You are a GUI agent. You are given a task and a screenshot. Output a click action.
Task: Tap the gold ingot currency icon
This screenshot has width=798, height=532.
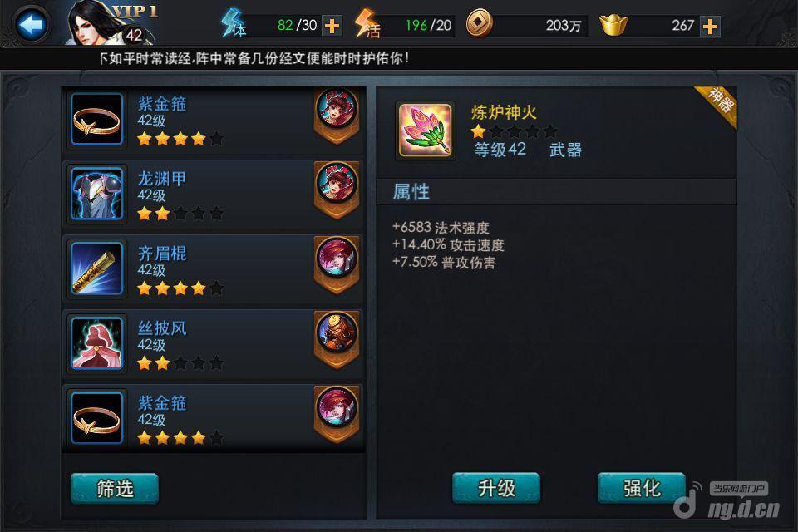coord(613,24)
